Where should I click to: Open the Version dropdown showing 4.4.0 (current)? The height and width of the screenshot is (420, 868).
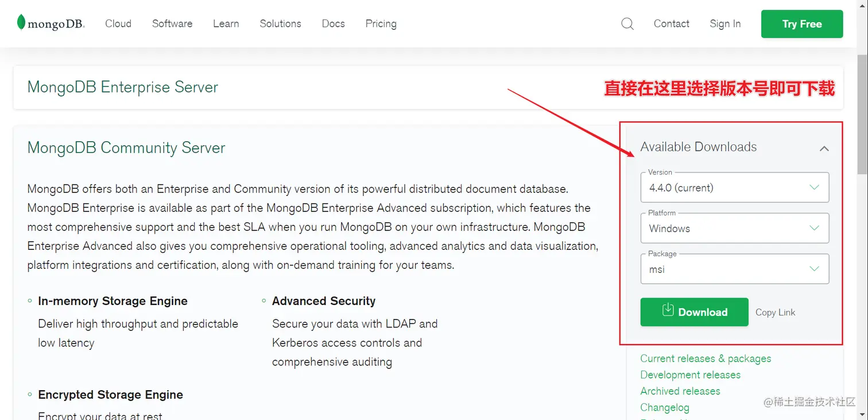(x=735, y=187)
